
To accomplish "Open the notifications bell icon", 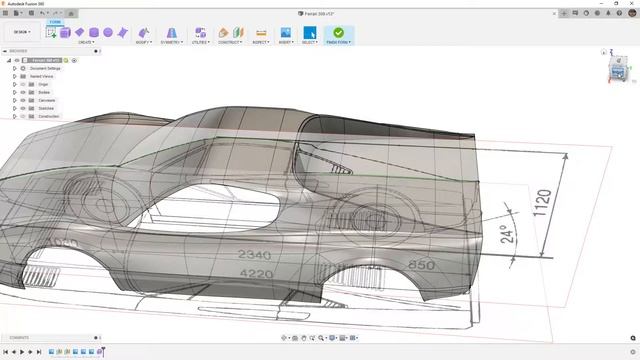I will pyautogui.click(x=608, y=13).
